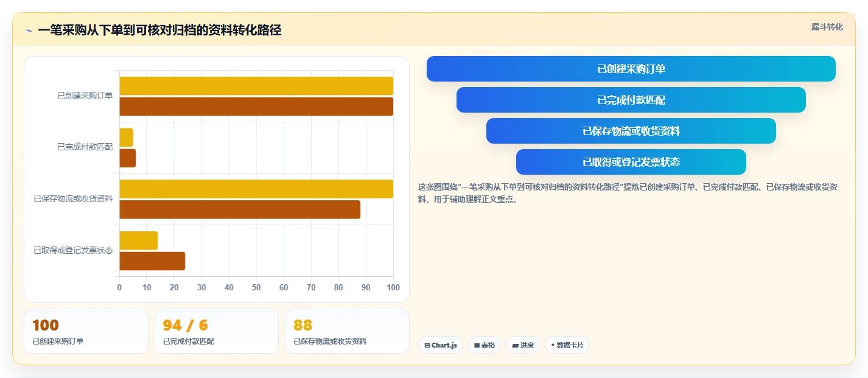Screen dimensions: 868x378
Task: Click brown bar for 已保存物流或收货资料
Action: 240,209
